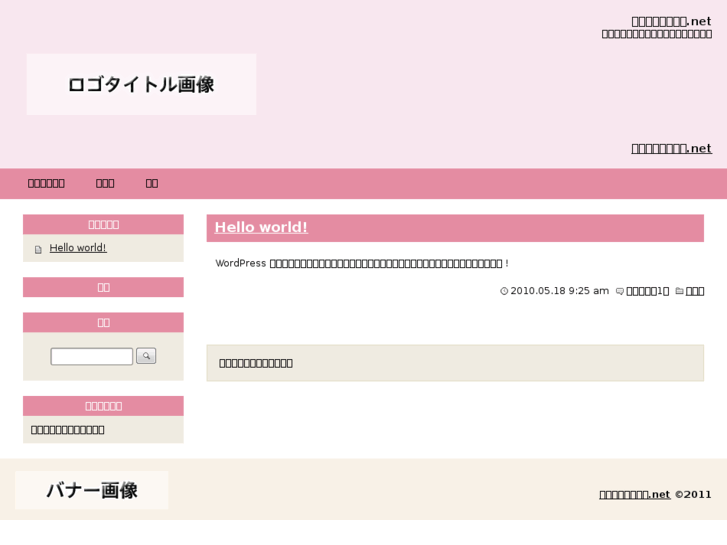The width and height of the screenshot is (727, 545).
Task: Click the comment bubble icon in post meta
Action: point(619,291)
